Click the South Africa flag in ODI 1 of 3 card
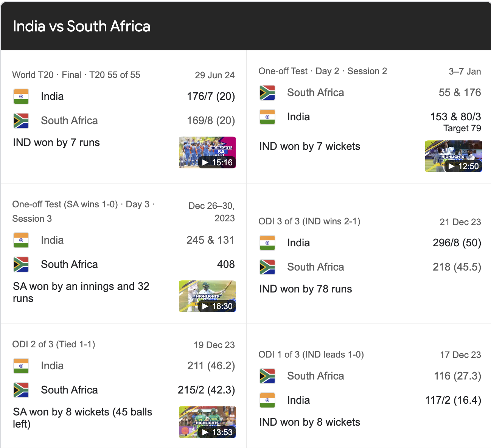 (267, 376)
